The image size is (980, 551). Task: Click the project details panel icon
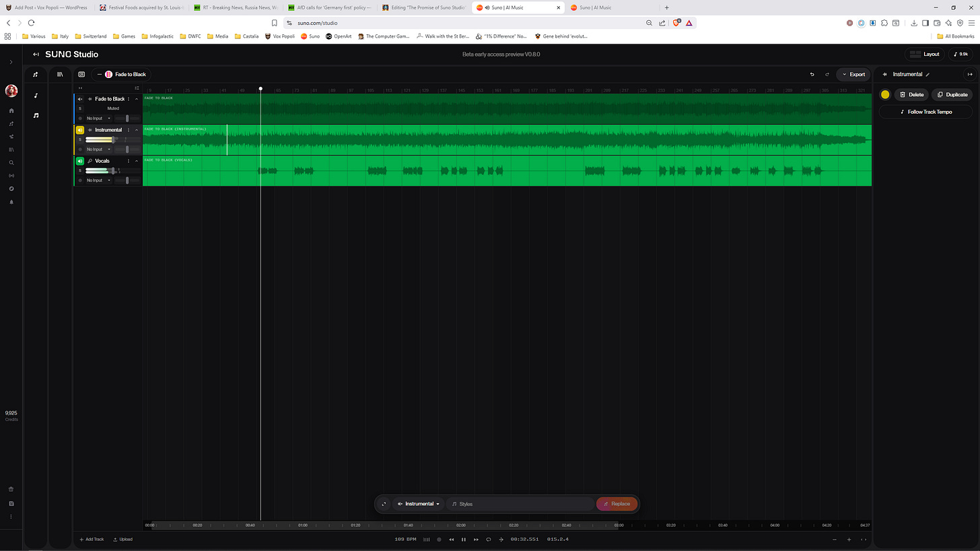coord(81,74)
